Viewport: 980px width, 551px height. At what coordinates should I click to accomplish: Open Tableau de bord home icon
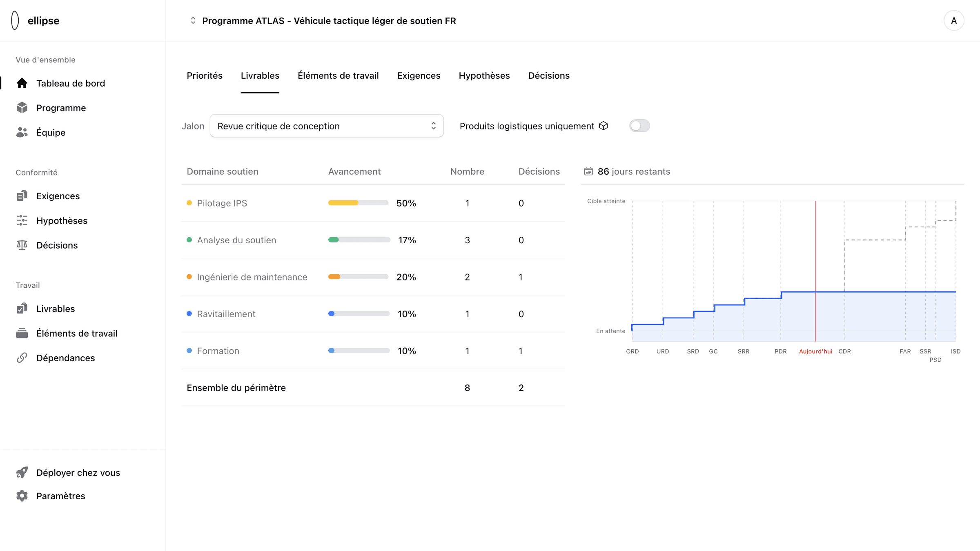click(22, 83)
